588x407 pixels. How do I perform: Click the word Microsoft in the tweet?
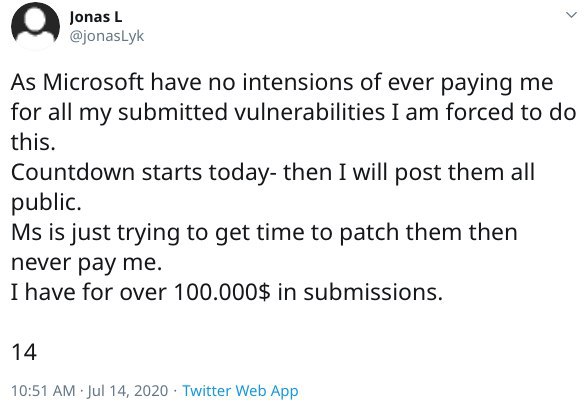(x=93, y=82)
